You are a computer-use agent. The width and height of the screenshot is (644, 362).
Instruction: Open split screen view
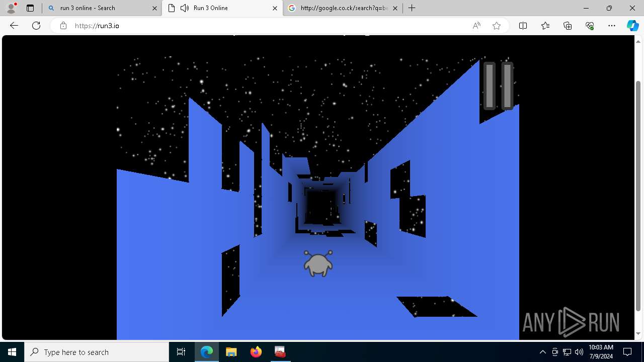[x=523, y=26]
